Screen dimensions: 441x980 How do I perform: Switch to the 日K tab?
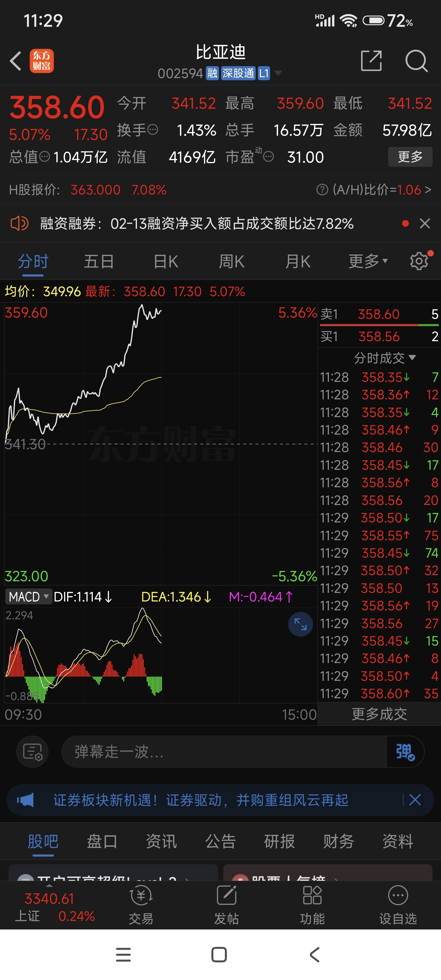(x=165, y=262)
